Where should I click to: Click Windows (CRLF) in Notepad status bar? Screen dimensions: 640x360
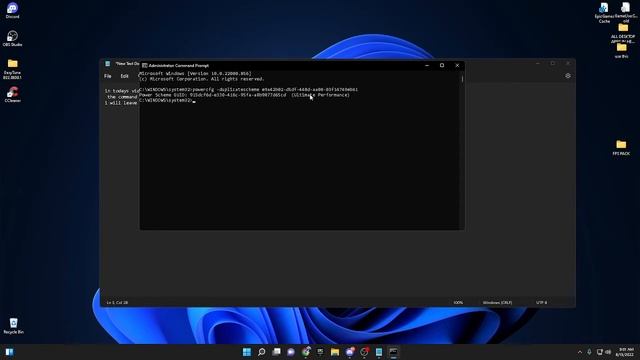tap(497, 302)
